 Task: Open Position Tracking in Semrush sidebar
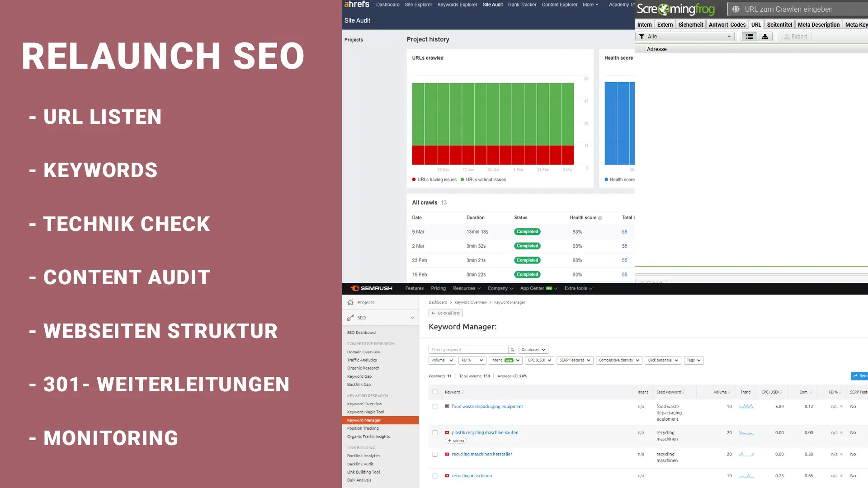pyautogui.click(x=363, y=428)
